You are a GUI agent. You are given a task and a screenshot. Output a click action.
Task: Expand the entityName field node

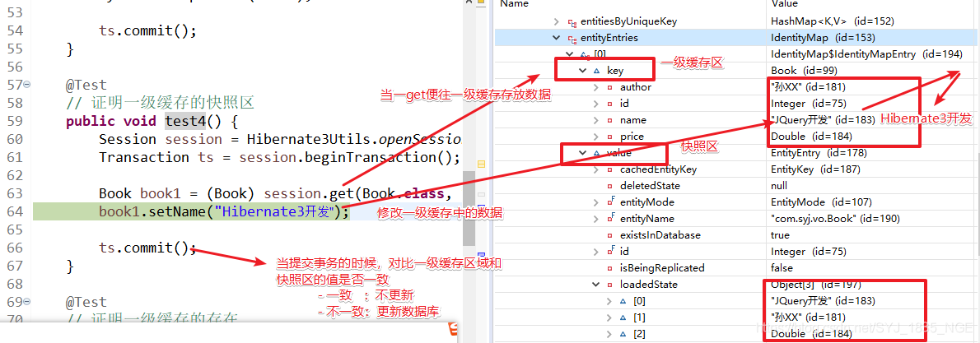point(596,219)
